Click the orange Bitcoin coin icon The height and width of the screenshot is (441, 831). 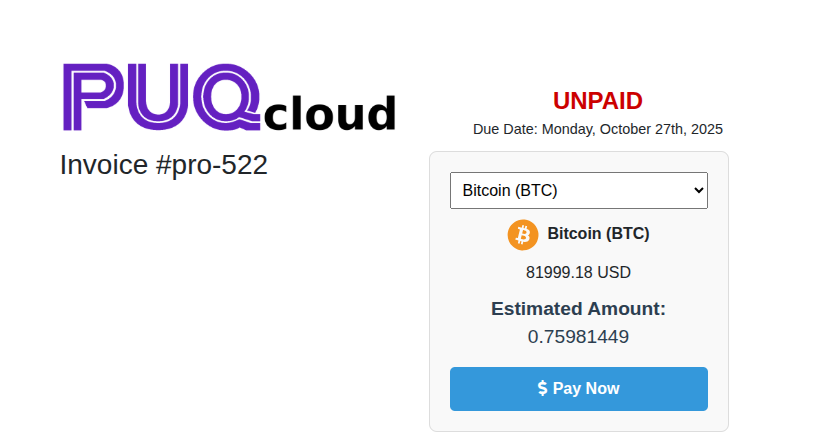point(523,234)
